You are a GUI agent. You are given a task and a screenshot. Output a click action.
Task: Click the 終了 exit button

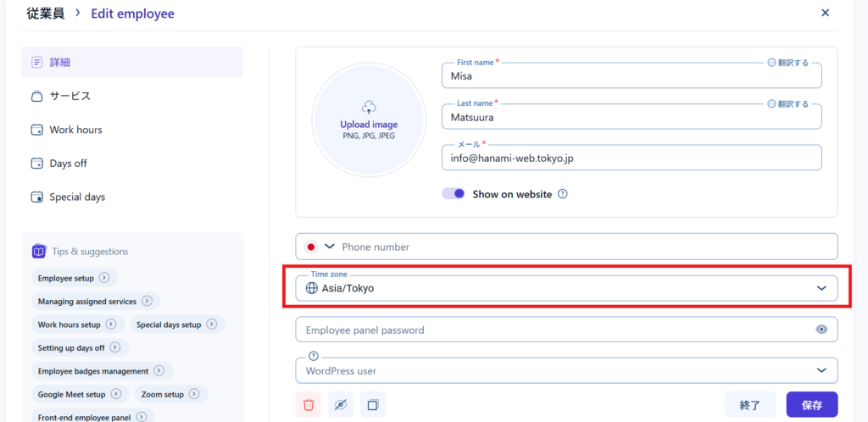(x=750, y=405)
